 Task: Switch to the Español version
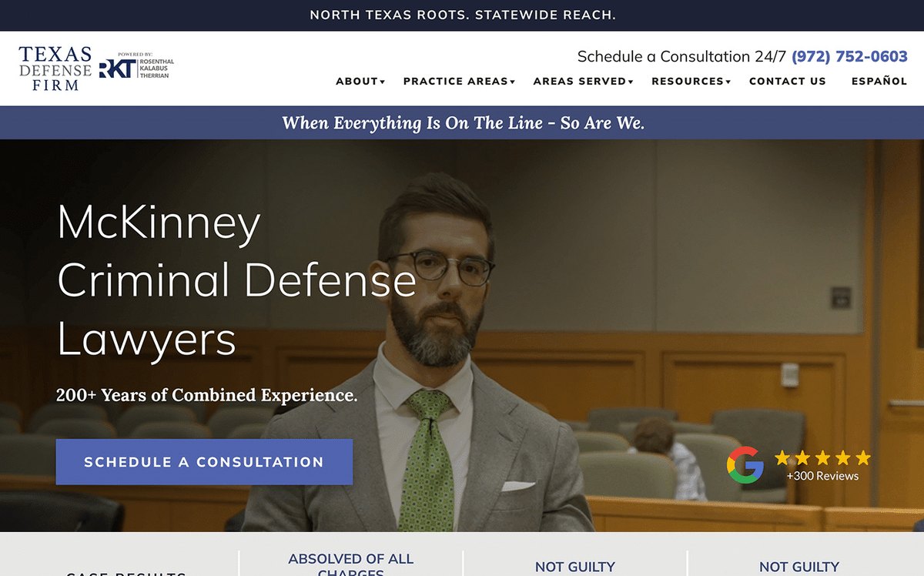coord(879,81)
